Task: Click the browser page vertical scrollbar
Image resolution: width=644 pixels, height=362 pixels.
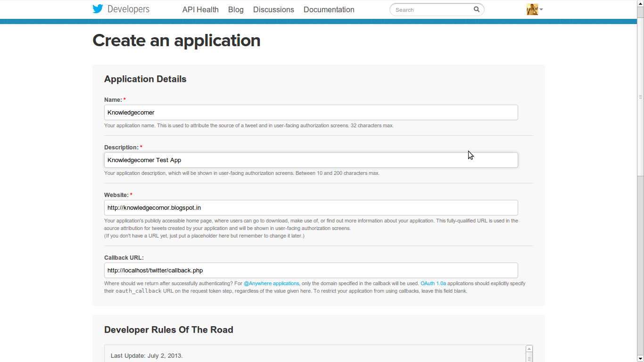Action: click(x=640, y=97)
